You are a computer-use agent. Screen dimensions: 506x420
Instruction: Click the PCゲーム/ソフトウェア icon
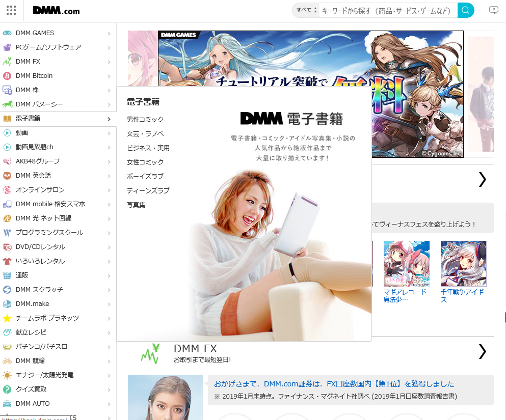[7, 47]
